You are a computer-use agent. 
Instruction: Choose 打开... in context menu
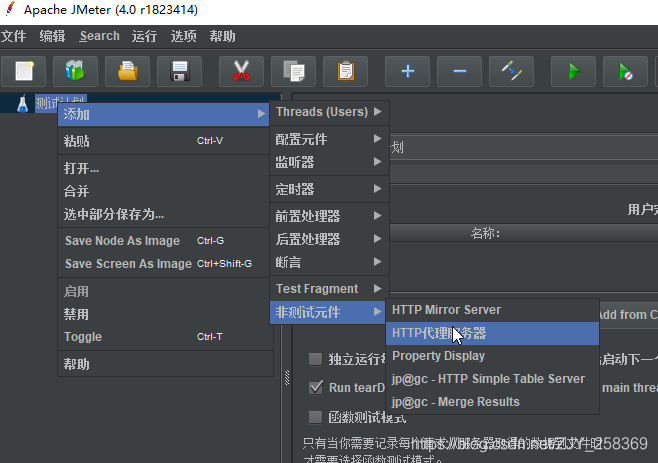coord(164,168)
